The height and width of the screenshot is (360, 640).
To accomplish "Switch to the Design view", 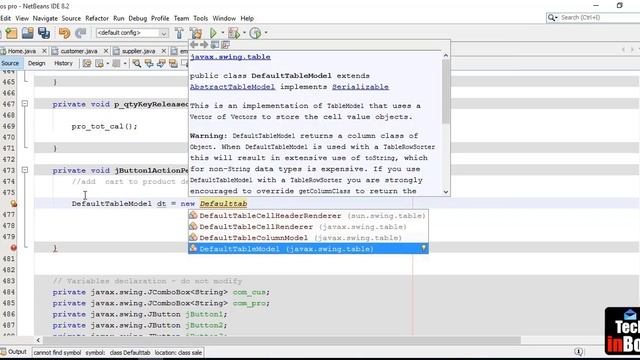I will tap(36, 63).
